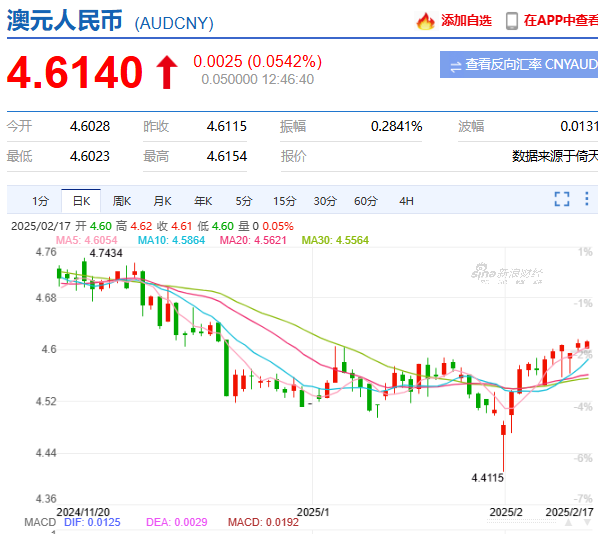598x534 pixels.
Task: Click the 澳元人民币 title
Action: 65,20
